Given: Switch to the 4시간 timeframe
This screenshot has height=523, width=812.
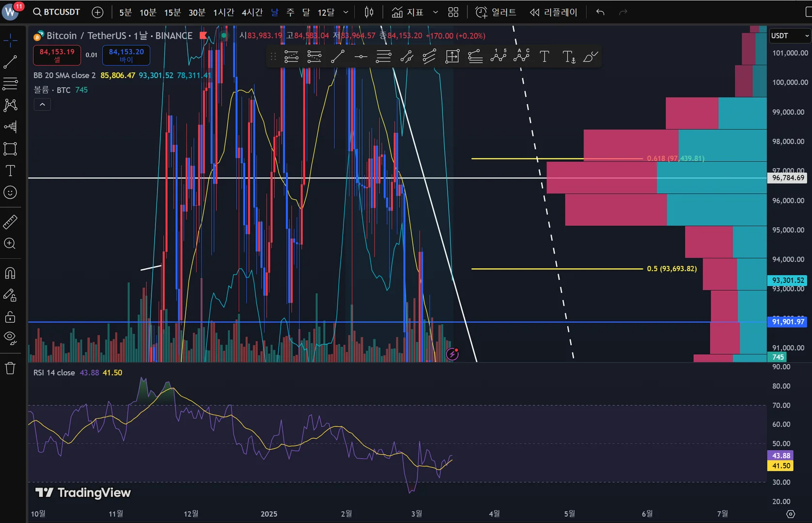Looking at the screenshot, I should pyautogui.click(x=252, y=12).
